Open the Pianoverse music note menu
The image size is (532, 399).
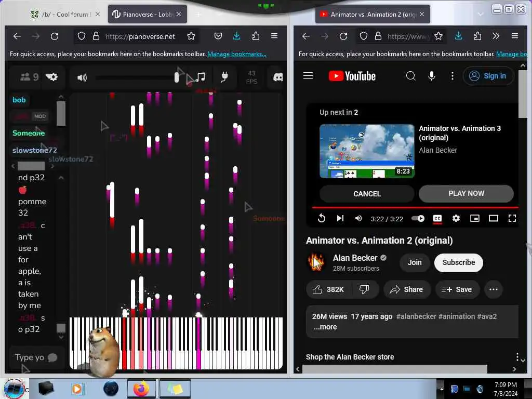pos(201,77)
